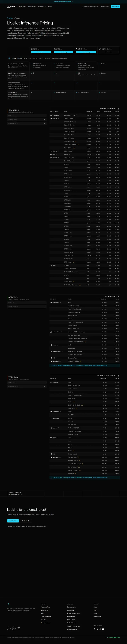Click Start building in the top navigation bar

tap(115, 7)
